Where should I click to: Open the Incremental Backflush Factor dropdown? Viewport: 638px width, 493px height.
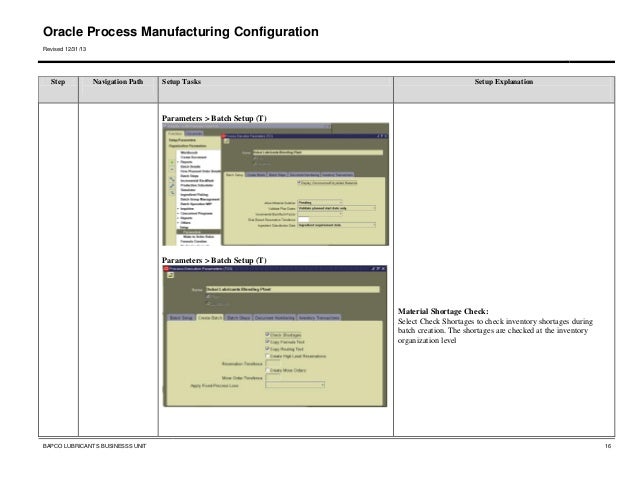coord(320,214)
